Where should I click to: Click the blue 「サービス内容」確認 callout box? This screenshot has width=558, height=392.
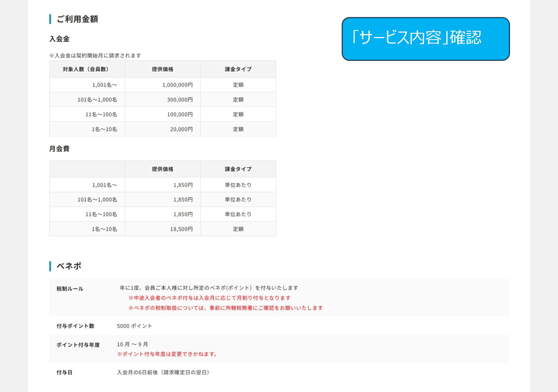[x=425, y=39]
